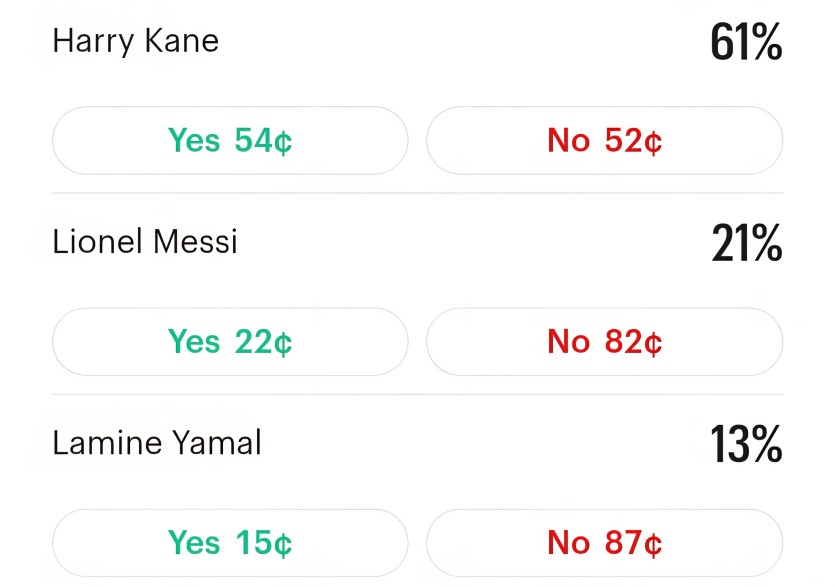Image resolution: width=835 pixels, height=587 pixels.
Task: Click the No 52¢ button for Harry Kane
Action: tap(604, 141)
